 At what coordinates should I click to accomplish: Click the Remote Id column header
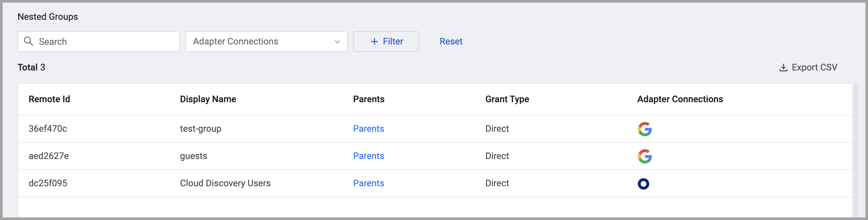point(49,99)
